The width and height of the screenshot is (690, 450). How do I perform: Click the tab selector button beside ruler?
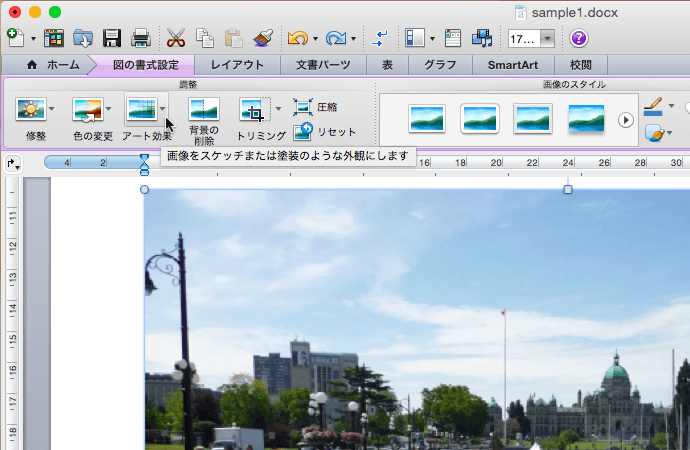click(12, 165)
